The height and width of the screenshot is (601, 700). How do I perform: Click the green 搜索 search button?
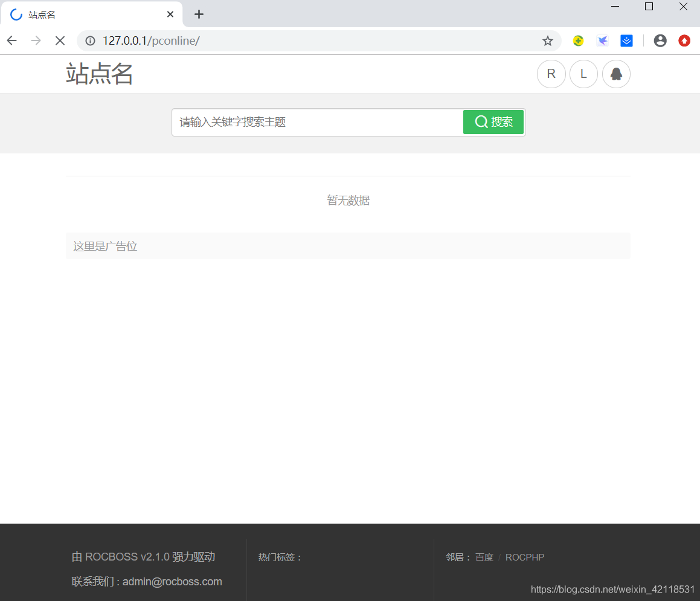point(493,121)
